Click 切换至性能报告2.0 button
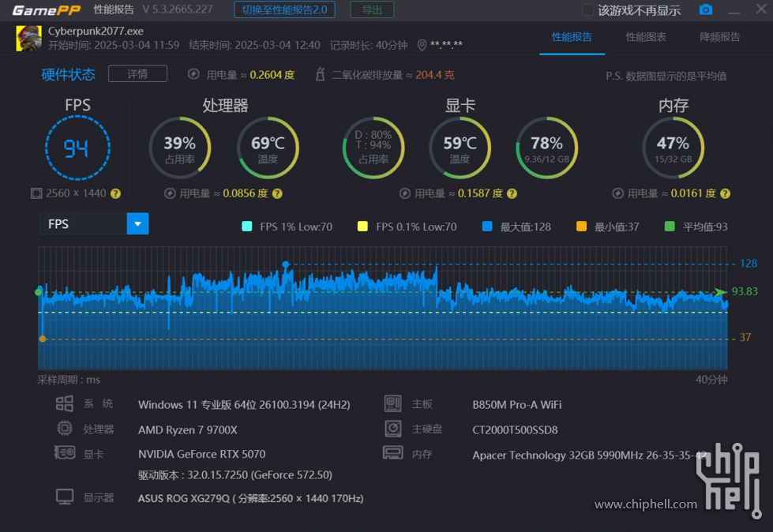Viewport: 773px width, 532px height. [284, 9]
